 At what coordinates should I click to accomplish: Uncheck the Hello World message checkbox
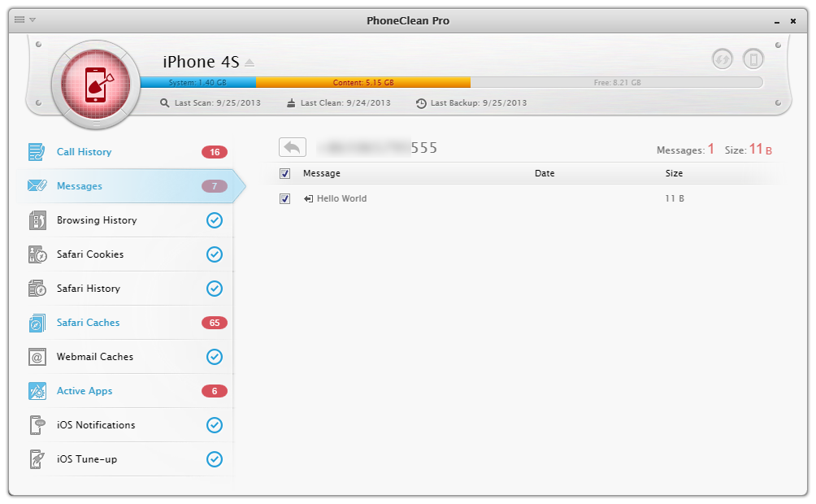[x=284, y=198]
